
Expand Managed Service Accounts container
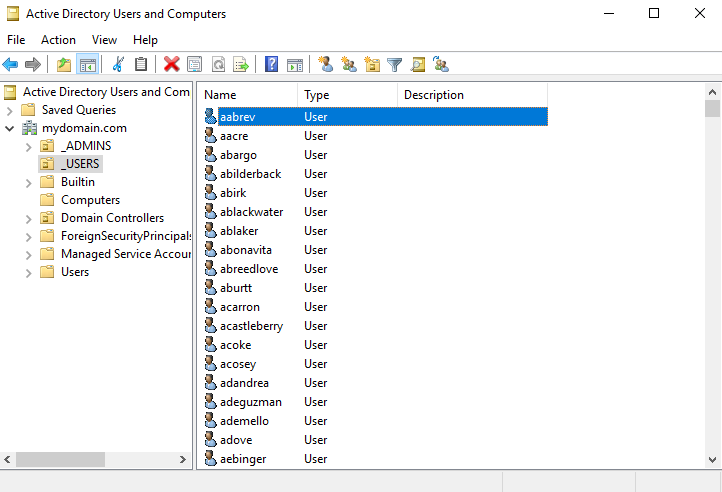click(29, 255)
